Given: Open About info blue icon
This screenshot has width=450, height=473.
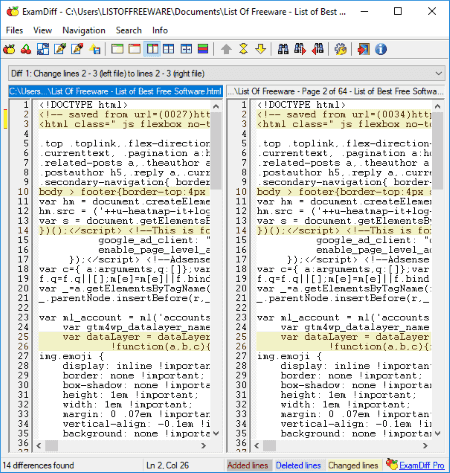Looking at the screenshot, I should 381,49.
